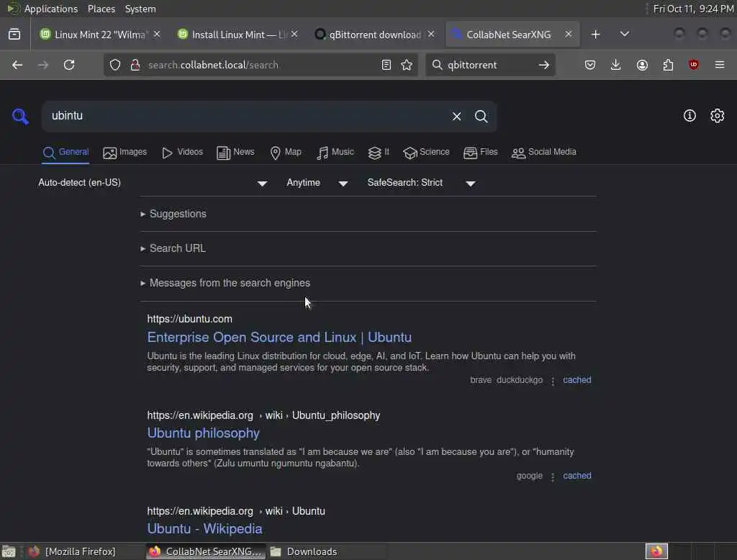
Task: Open the Firefox downloads panel
Action: coord(616,65)
